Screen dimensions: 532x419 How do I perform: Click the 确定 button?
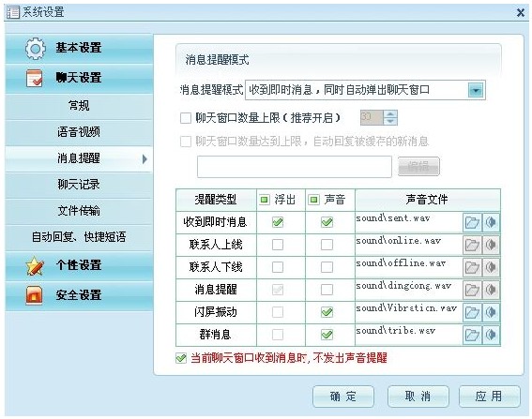tap(343, 396)
